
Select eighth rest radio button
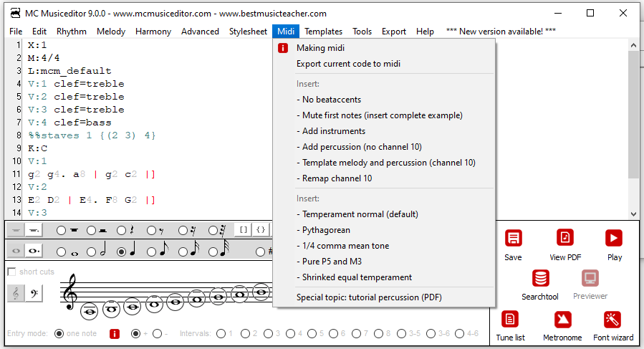pyautogui.click(x=152, y=231)
